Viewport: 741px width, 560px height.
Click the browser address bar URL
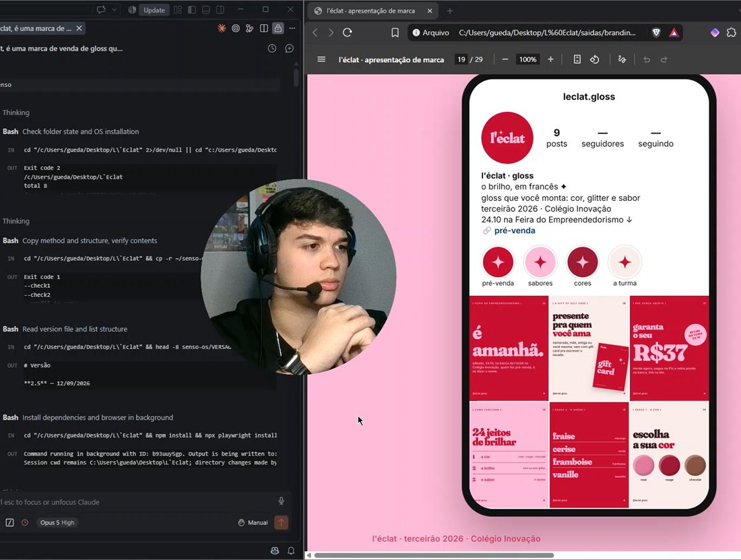coord(547,32)
